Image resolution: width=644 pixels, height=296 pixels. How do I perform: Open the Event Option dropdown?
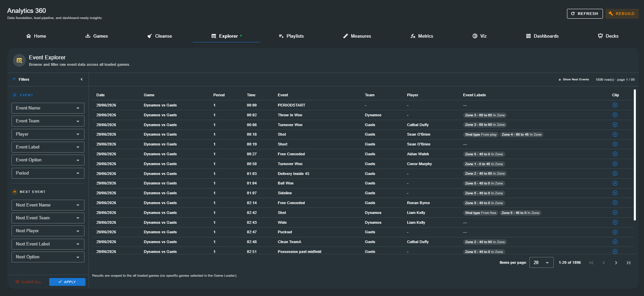coord(48,160)
